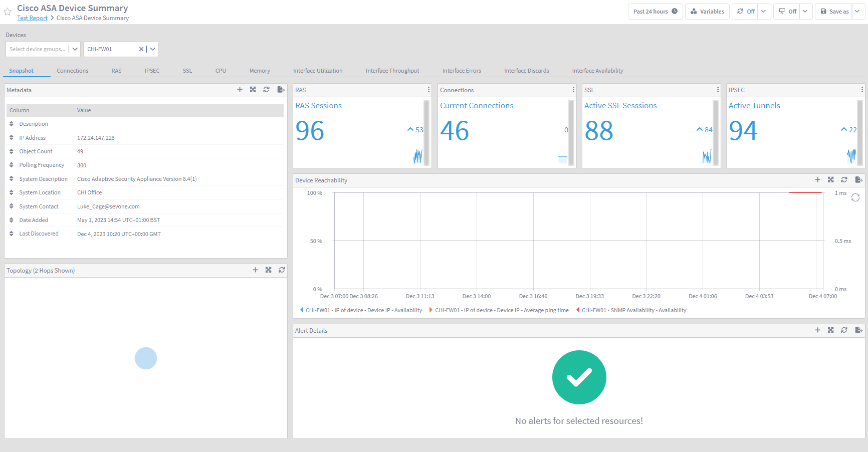Open the IPSEC widget kebab menu
This screenshot has width=868, height=452.
862,90
